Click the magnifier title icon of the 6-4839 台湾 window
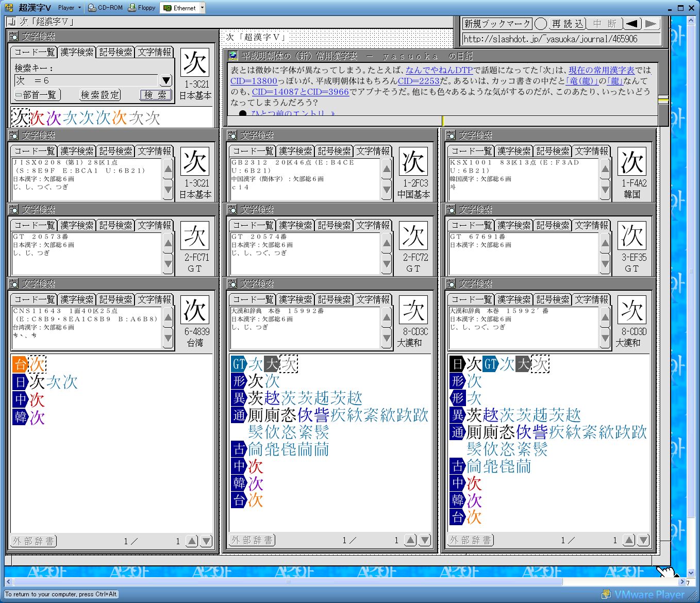Image resolution: width=700 pixels, height=603 pixels. tap(14, 283)
